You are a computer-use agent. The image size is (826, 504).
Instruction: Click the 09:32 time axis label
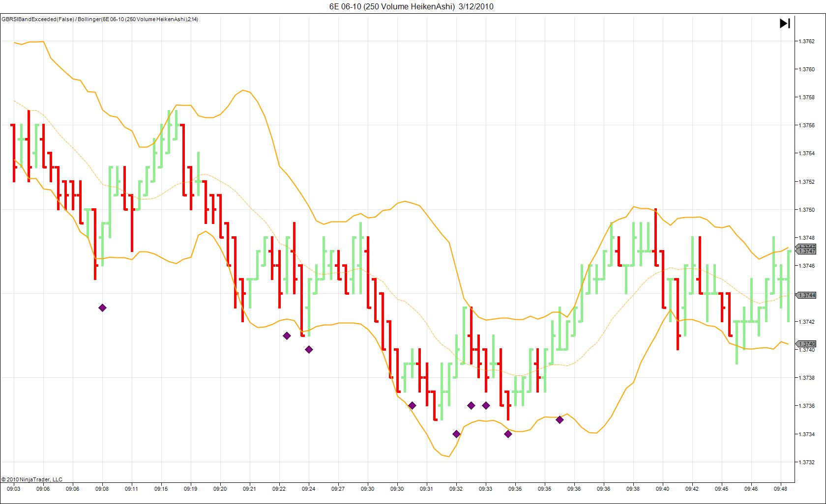point(456,489)
